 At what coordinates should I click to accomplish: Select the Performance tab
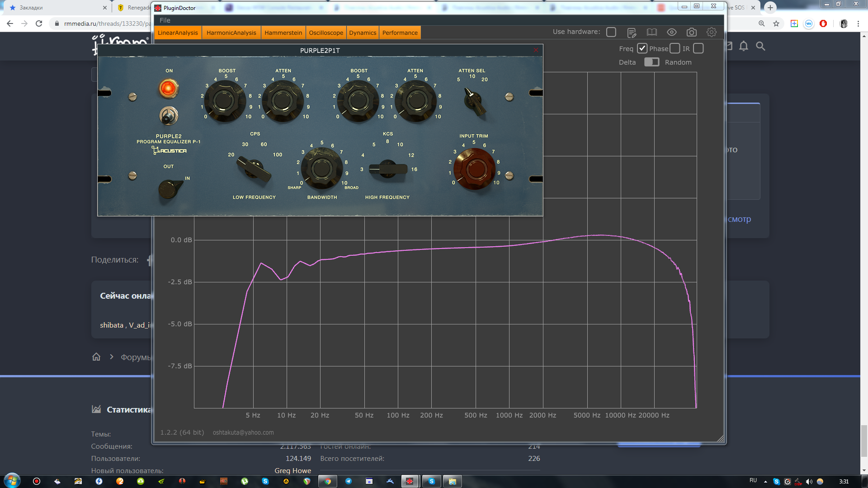tap(400, 33)
